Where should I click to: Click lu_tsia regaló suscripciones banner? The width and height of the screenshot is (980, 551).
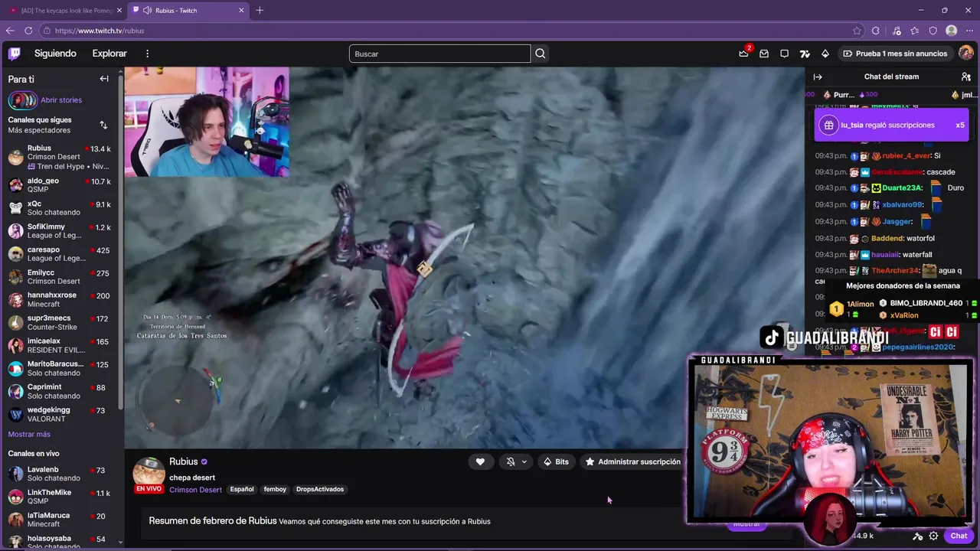point(892,125)
